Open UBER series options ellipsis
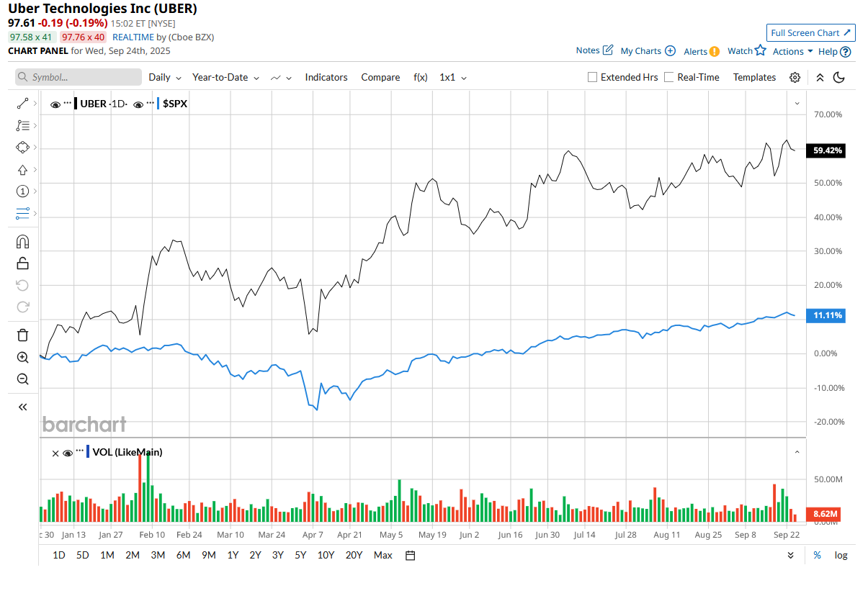The image size is (868, 601). [x=68, y=103]
